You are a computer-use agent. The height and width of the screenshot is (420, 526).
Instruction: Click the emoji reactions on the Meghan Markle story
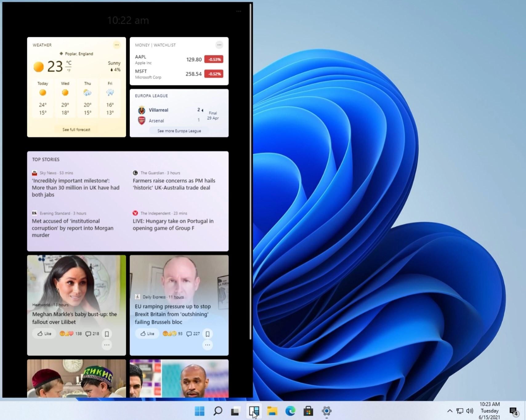pos(67,334)
